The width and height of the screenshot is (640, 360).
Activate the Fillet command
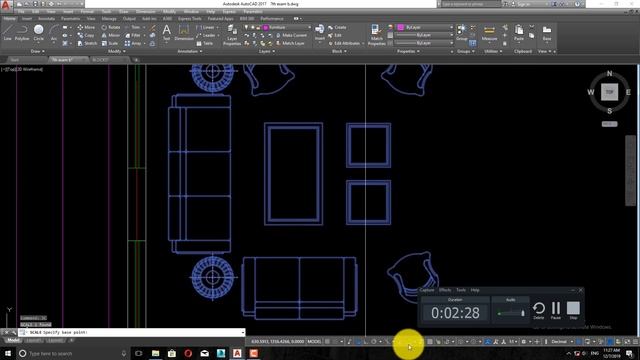point(133,36)
